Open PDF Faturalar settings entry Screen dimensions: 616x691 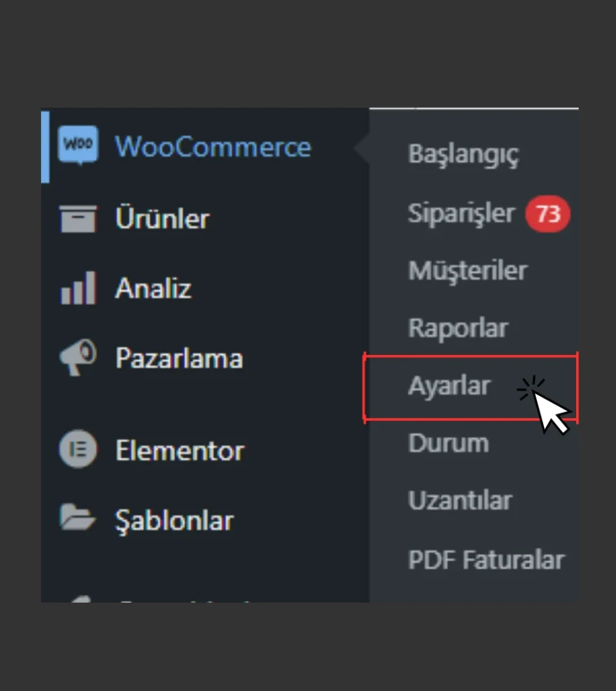pyautogui.click(x=487, y=559)
